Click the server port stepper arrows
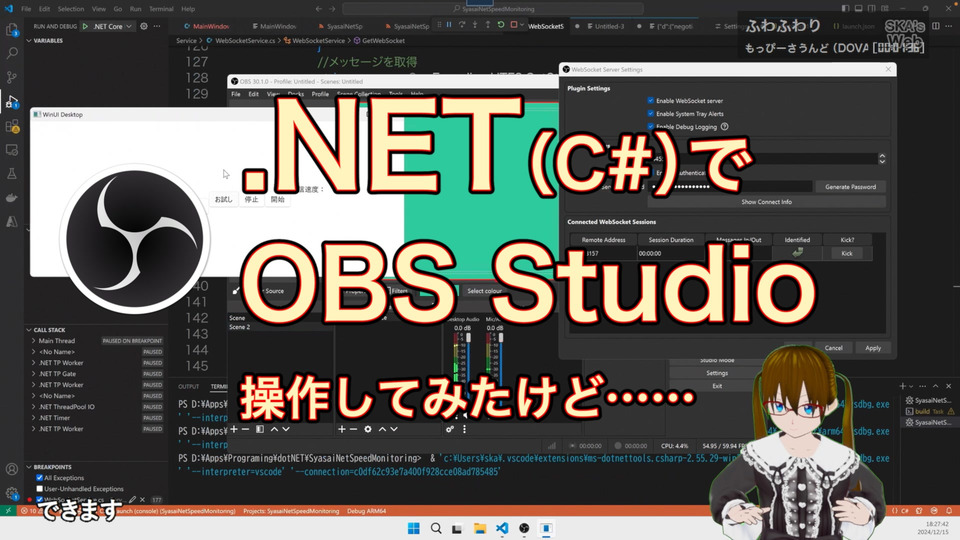Screen dimensions: 960x540 click(882, 159)
